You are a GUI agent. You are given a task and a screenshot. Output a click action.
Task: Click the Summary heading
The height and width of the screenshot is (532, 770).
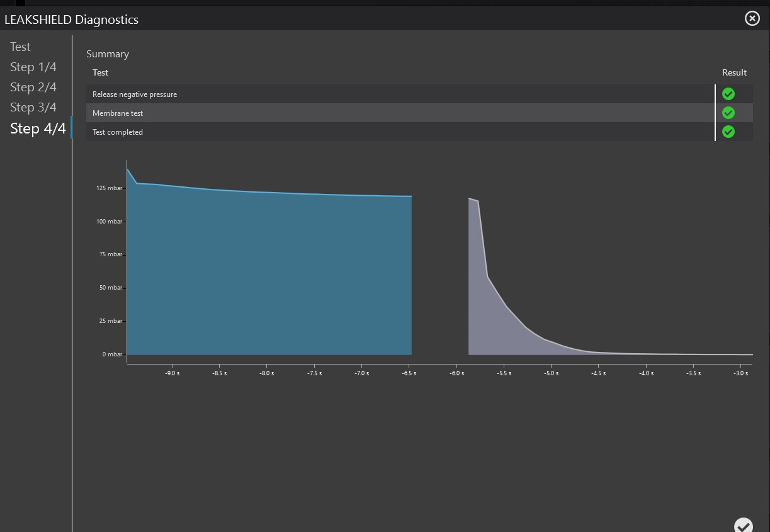(x=108, y=54)
